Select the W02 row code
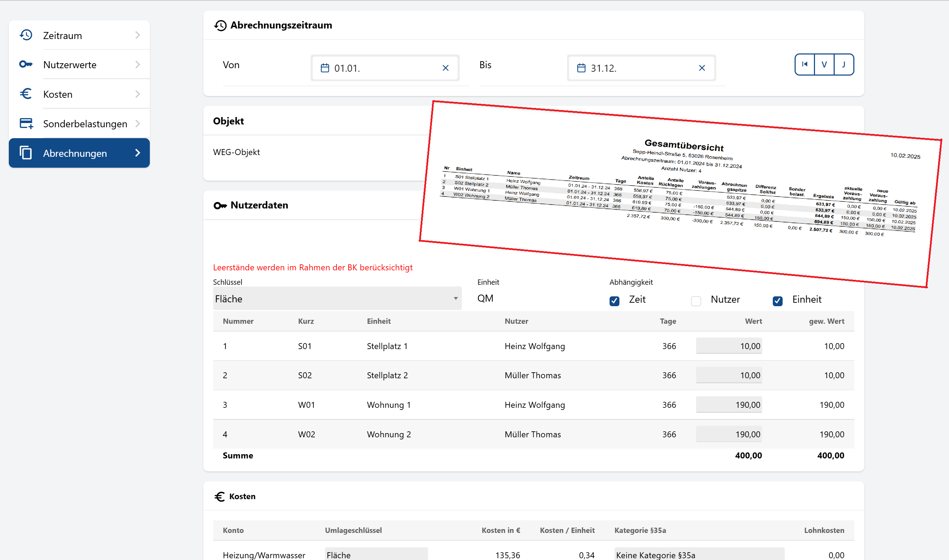949x560 pixels. (x=306, y=435)
